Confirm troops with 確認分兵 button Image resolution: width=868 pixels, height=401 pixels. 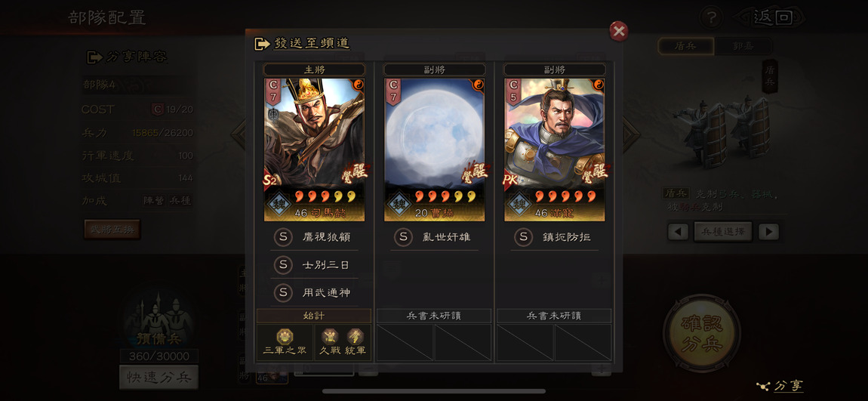tap(702, 332)
